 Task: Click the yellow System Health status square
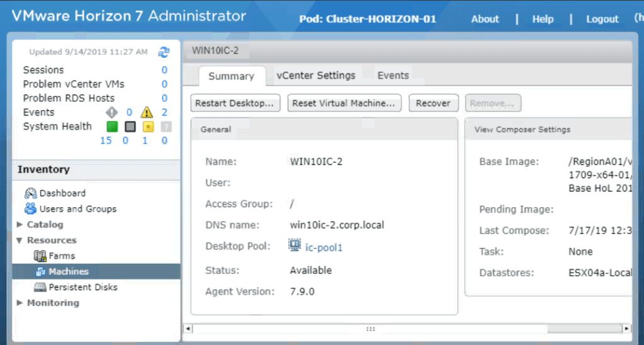tap(147, 127)
